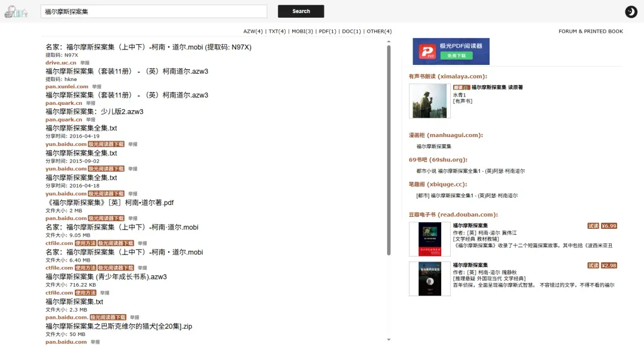Click 极光阅读器下载 badge for 2 MB pdf
This screenshot has width=644, height=351.
coord(106,218)
